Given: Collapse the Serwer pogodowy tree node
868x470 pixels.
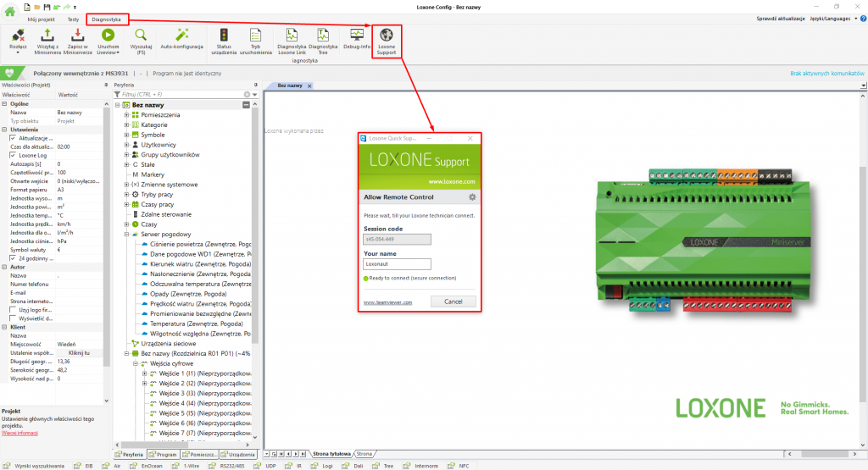Looking at the screenshot, I should click(x=125, y=234).
